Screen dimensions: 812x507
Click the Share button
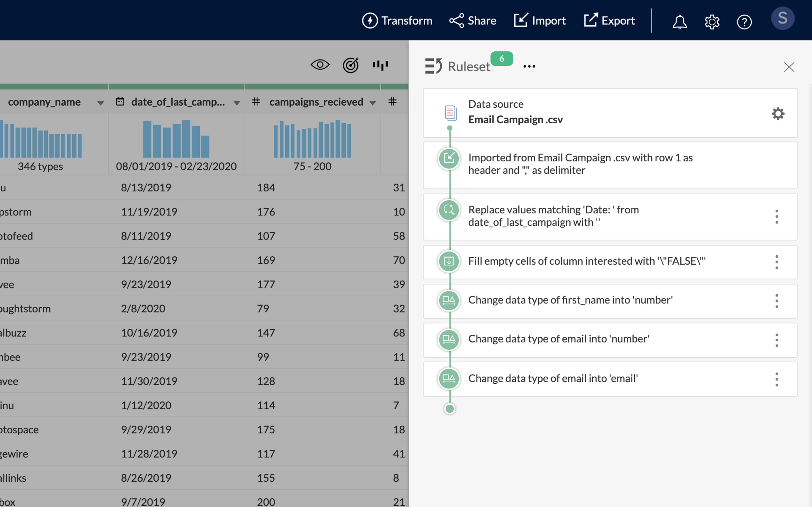point(473,21)
